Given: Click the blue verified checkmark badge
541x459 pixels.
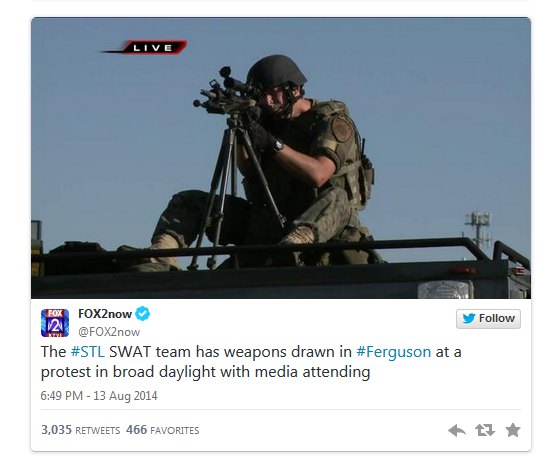Looking at the screenshot, I should (142, 314).
